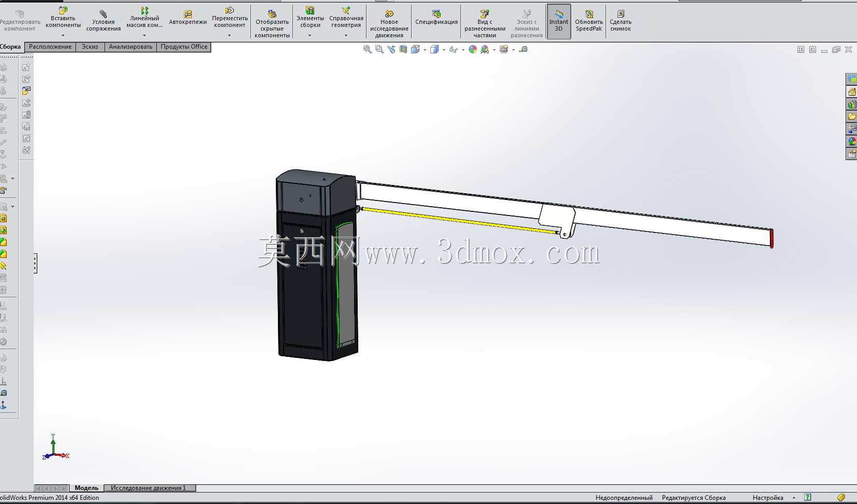
Task: Open Design Library icon in task pane
Action: (x=852, y=104)
